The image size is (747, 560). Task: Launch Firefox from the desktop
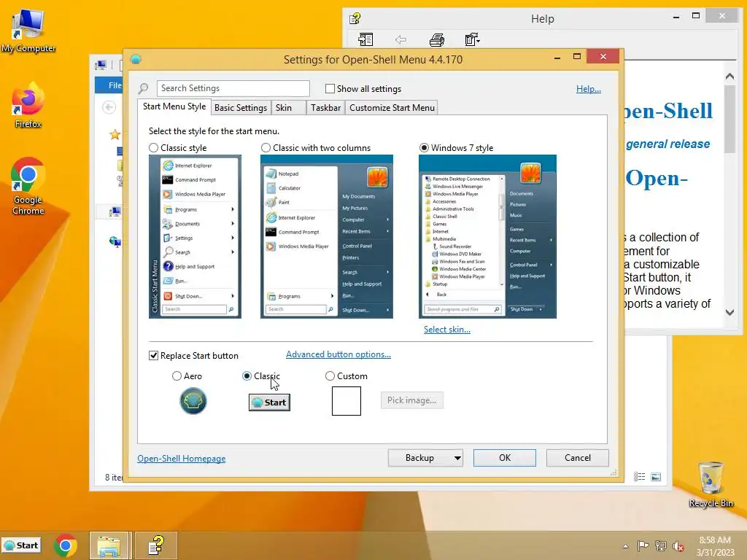pos(28,106)
